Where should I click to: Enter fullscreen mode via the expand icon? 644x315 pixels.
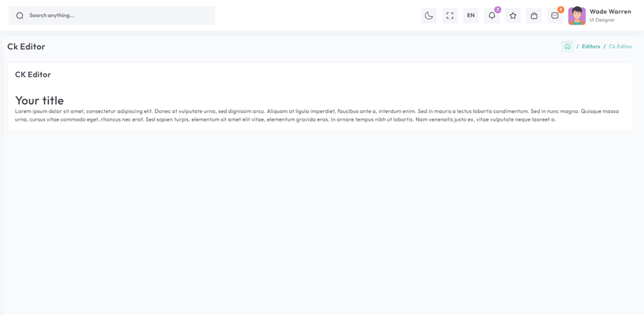click(x=450, y=16)
